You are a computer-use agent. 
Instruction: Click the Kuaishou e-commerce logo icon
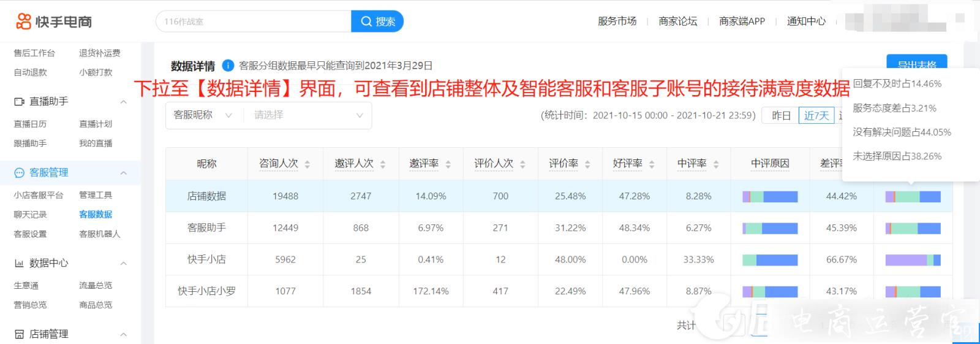point(23,21)
